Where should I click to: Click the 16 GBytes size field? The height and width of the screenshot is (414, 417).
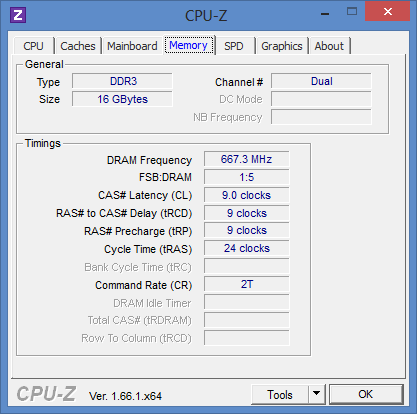[x=122, y=99]
